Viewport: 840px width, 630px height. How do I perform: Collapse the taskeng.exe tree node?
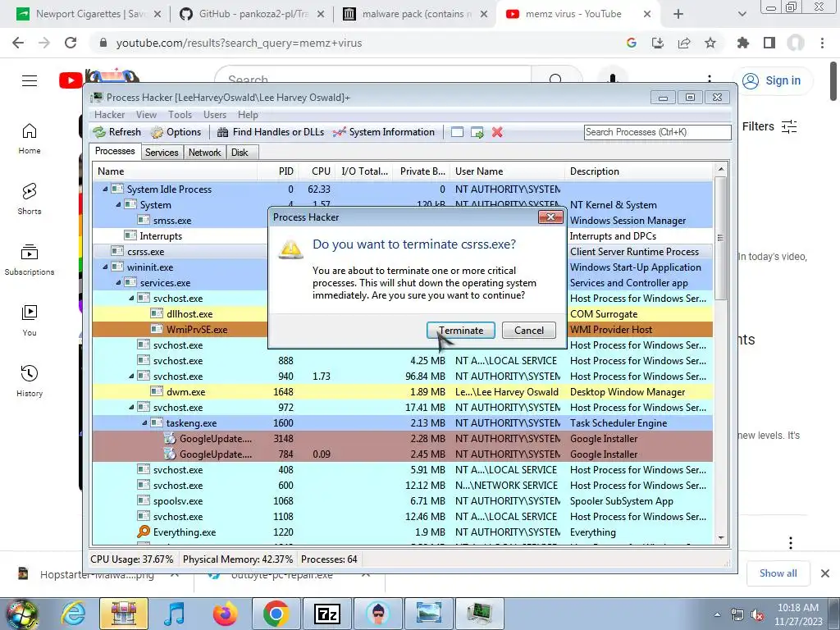[144, 422]
